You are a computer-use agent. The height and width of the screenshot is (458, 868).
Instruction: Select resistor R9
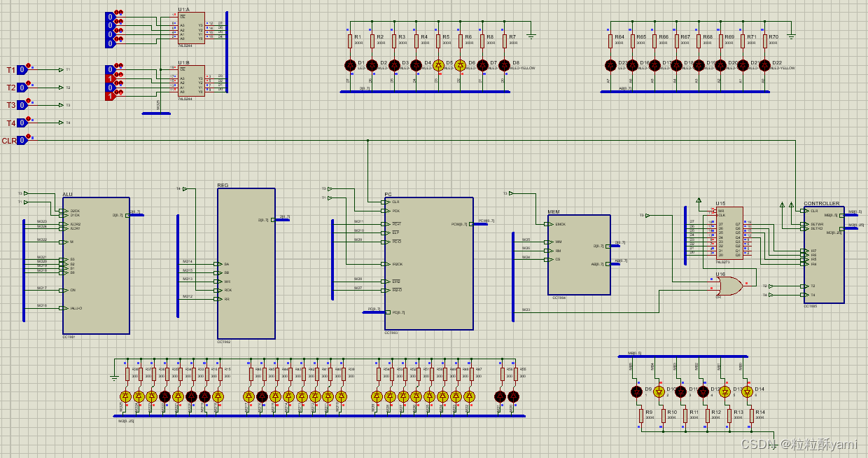[x=640, y=416]
